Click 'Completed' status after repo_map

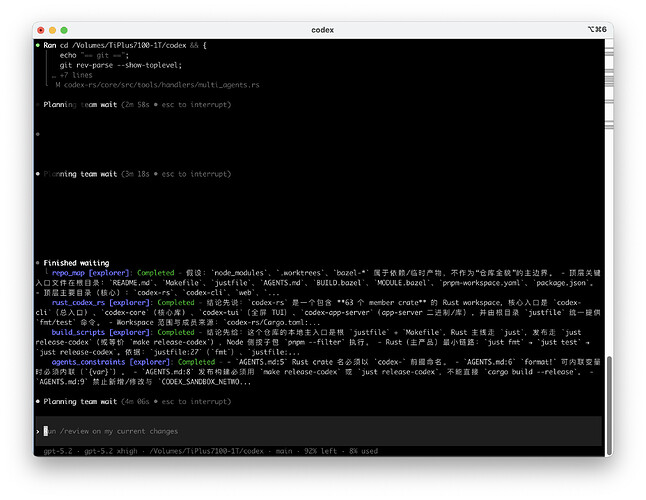(x=155, y=273)
